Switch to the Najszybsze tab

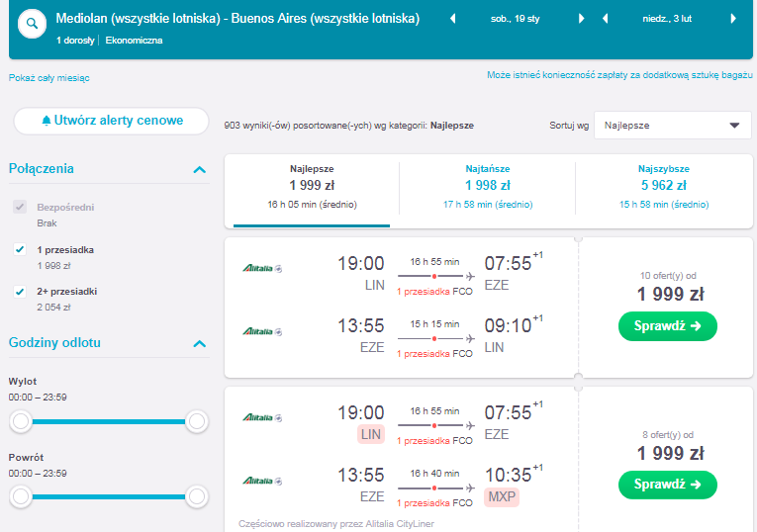(664, 187)
